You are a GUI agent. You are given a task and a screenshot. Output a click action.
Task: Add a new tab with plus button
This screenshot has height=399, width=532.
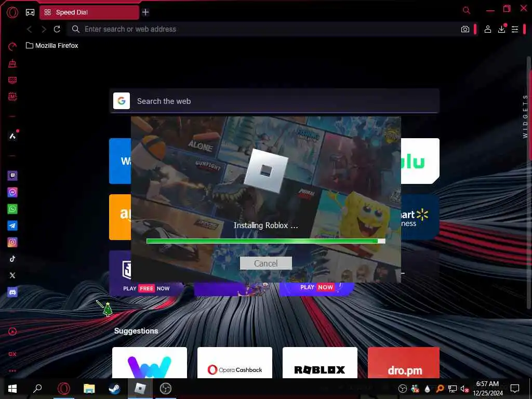click(145, 12)
